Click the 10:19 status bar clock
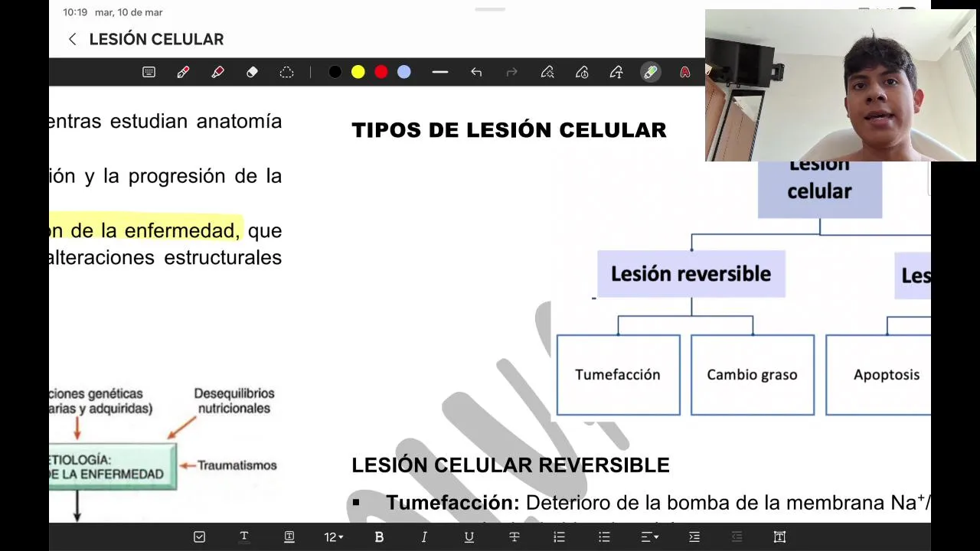 [75, 12]
